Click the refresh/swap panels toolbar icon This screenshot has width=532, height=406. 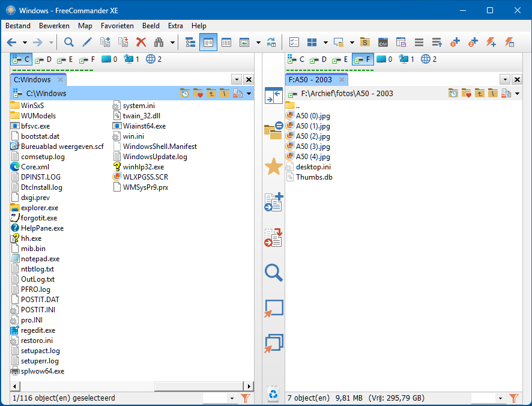271,43
